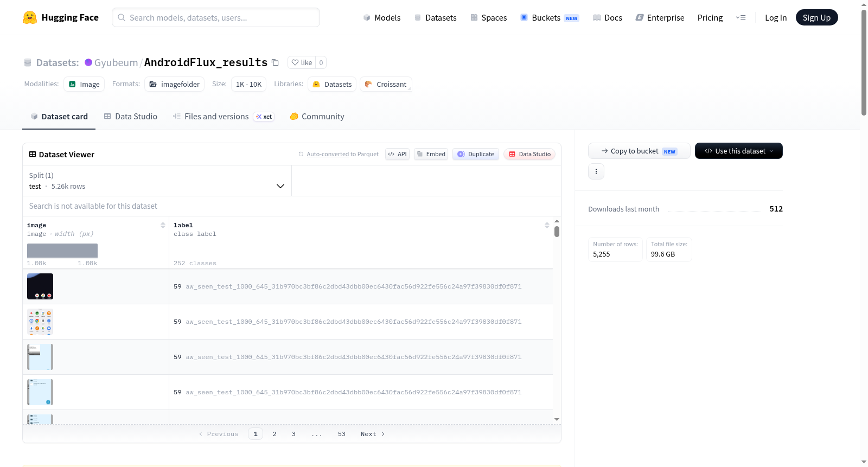Open the app grid second row thumbnail
Screen dimensions: 868x467
[x=40, y=322]
